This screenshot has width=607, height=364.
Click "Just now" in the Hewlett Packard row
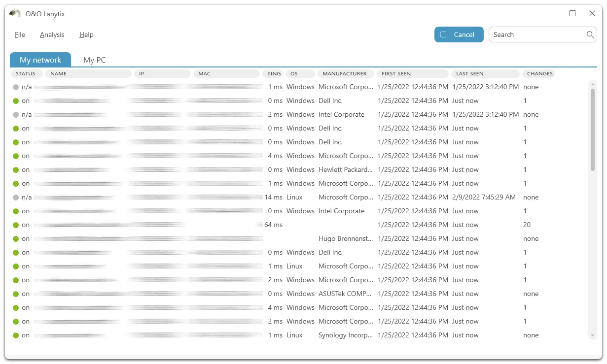click(x=465, y=170)
